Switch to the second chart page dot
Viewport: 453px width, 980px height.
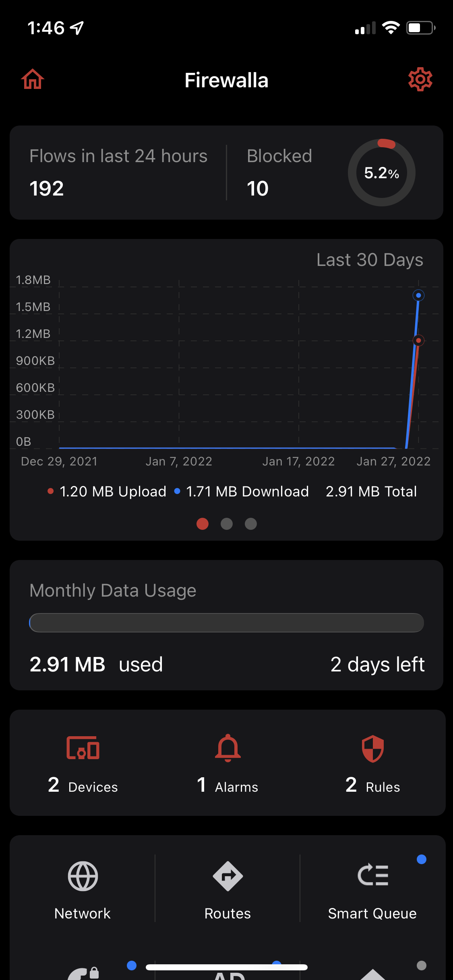(x=227, y=524)
